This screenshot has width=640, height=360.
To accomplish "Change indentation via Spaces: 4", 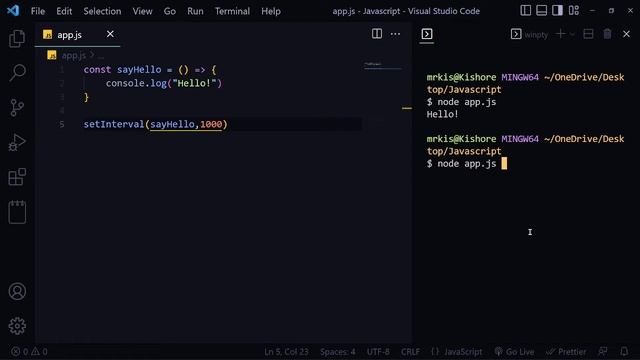I will 338,351.
